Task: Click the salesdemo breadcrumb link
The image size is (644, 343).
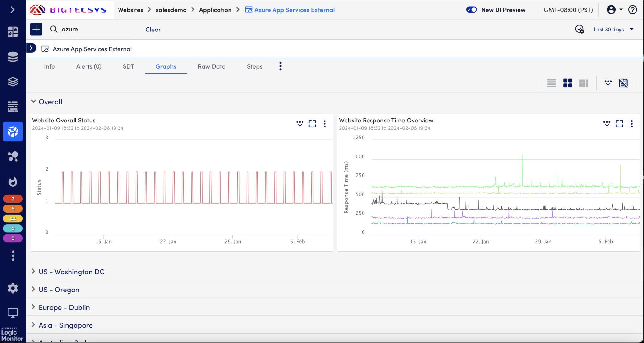Action: pos(171,10)
